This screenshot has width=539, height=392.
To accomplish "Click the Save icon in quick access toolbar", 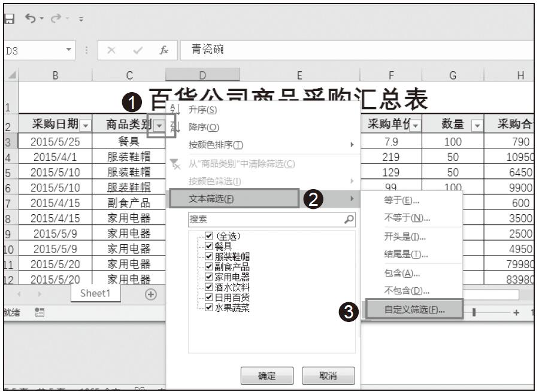I will tap(8, 19).
